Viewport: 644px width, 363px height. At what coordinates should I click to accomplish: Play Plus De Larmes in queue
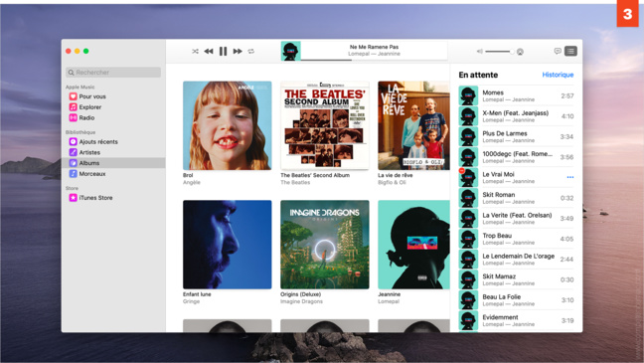(x=516, y=136)
